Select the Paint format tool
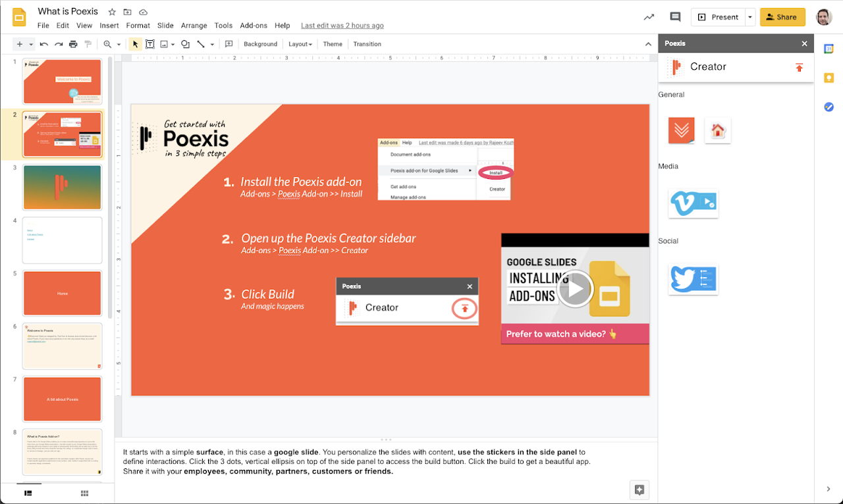Viewport: 843px width, 504px height. click(x=88, y=44)
